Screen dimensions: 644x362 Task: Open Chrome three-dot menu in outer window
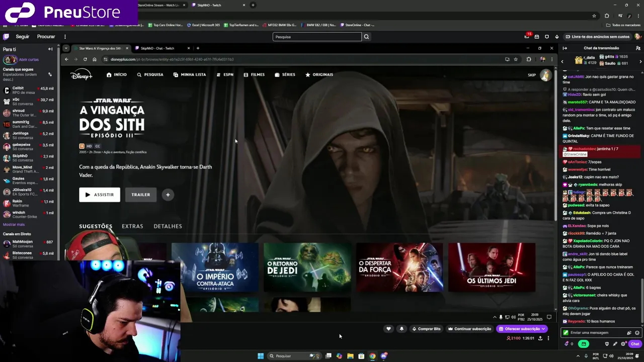(638, 16)
